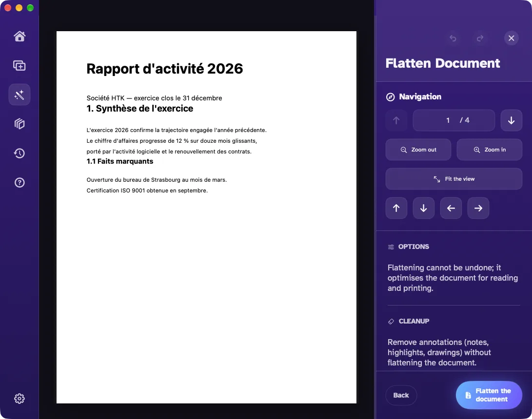The height and width of the screenshot is (419, 532).
Task: Go to the next page
Action: coord(512,120)
